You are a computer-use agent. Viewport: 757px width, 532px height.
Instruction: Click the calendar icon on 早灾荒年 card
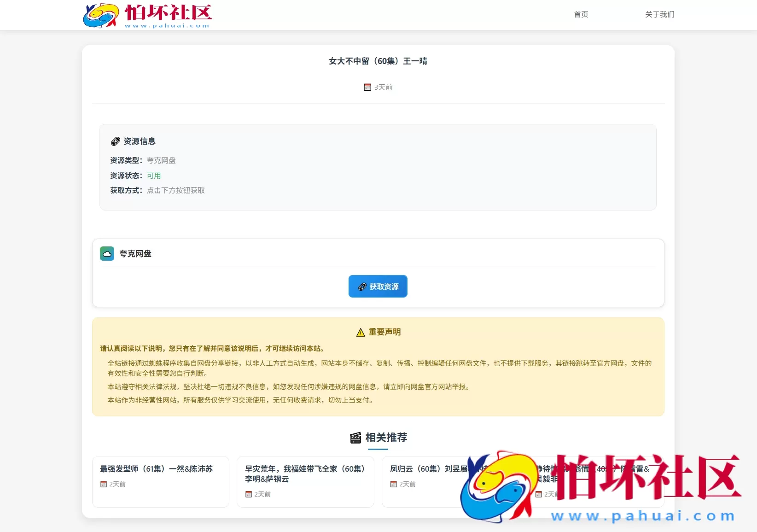[248, 494]
